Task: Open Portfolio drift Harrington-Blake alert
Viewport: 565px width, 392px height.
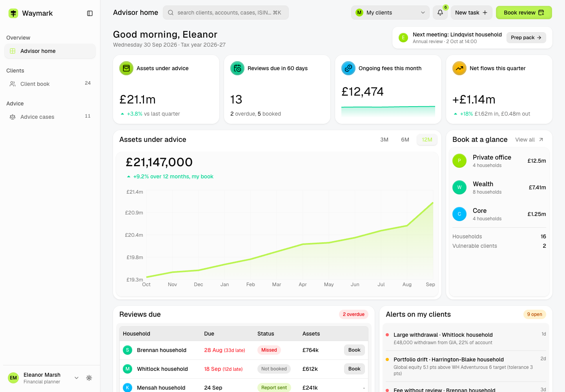Action: click(x=466, y=366)
